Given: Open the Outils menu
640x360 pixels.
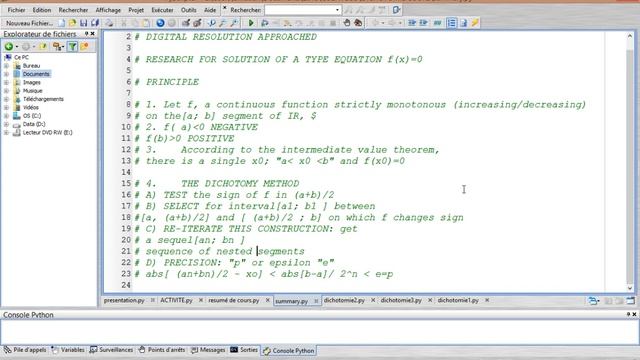Looking at the screenshot, I should point(189,10).
